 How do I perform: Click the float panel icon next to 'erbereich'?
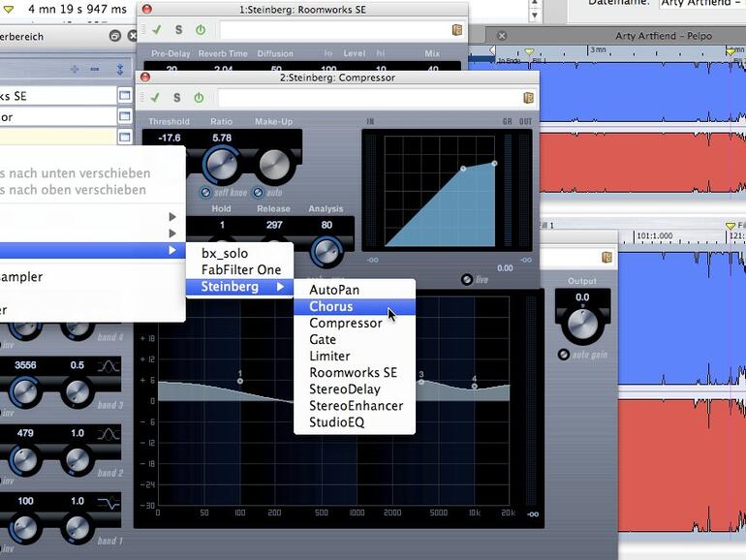(x=114, y=36)
